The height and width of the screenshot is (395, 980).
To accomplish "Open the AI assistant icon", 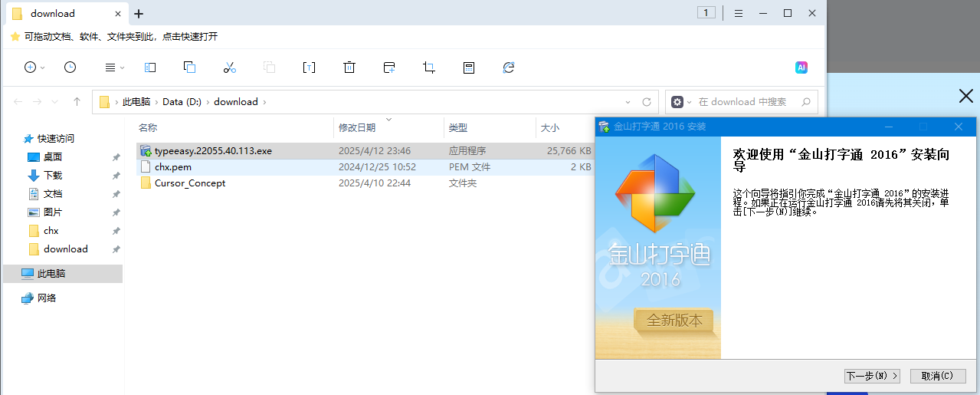I will [x=801, y=67].
